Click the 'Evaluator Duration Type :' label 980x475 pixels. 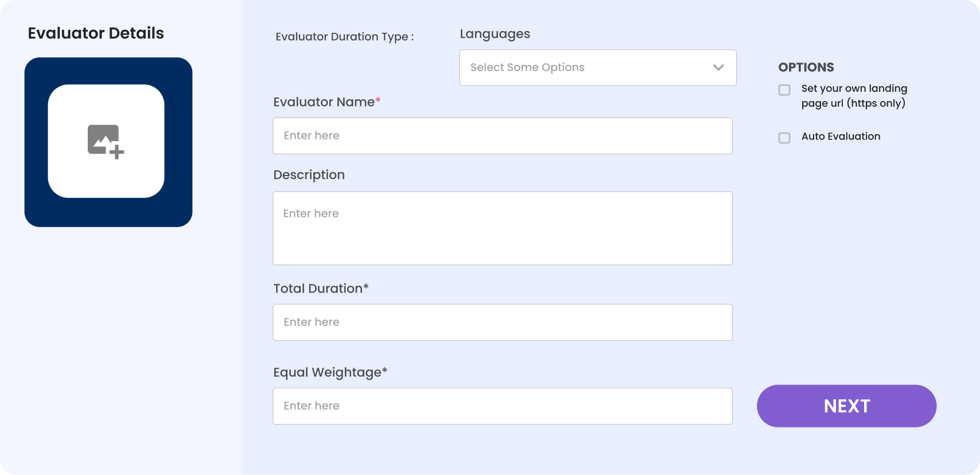tap(344, 37)
